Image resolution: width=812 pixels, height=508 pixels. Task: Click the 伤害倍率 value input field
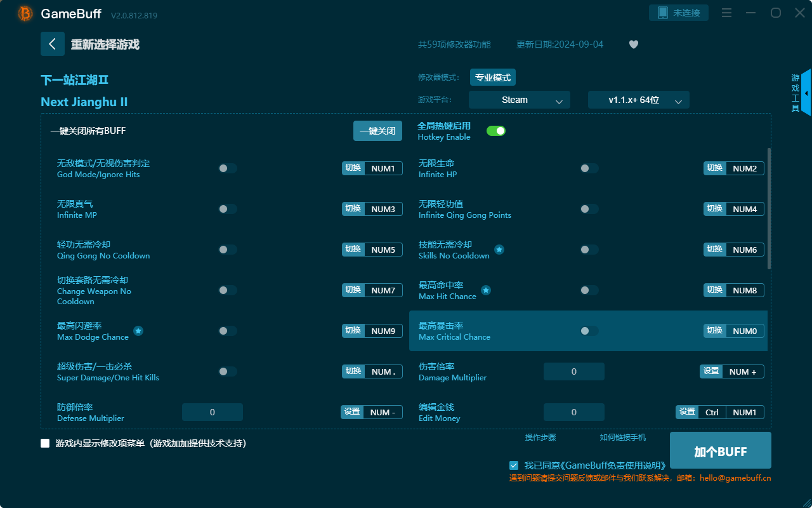pos(573,371)
